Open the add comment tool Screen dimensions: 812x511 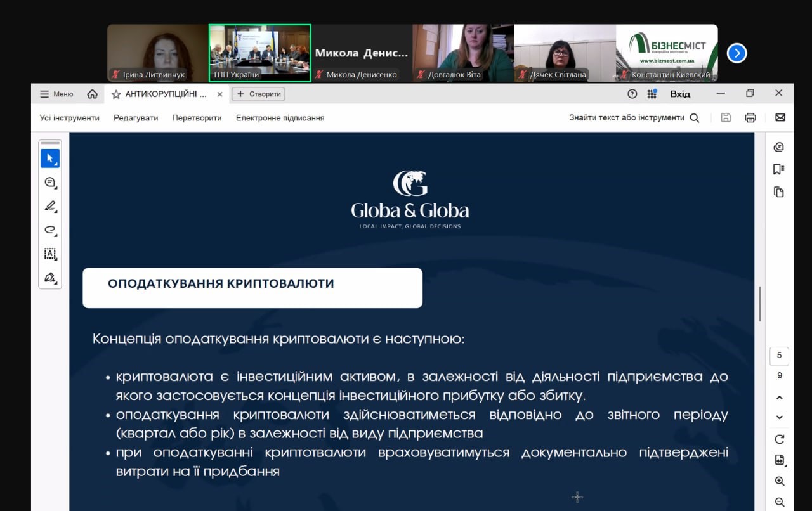(50, 183)
